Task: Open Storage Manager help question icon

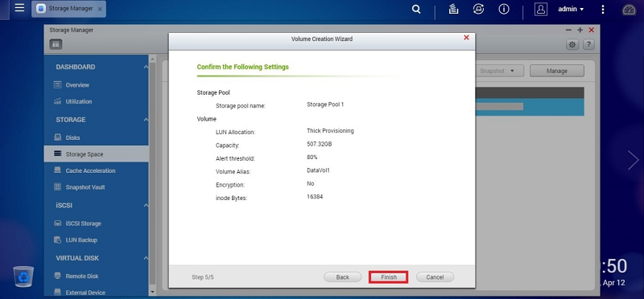Action: pos(588,45)
